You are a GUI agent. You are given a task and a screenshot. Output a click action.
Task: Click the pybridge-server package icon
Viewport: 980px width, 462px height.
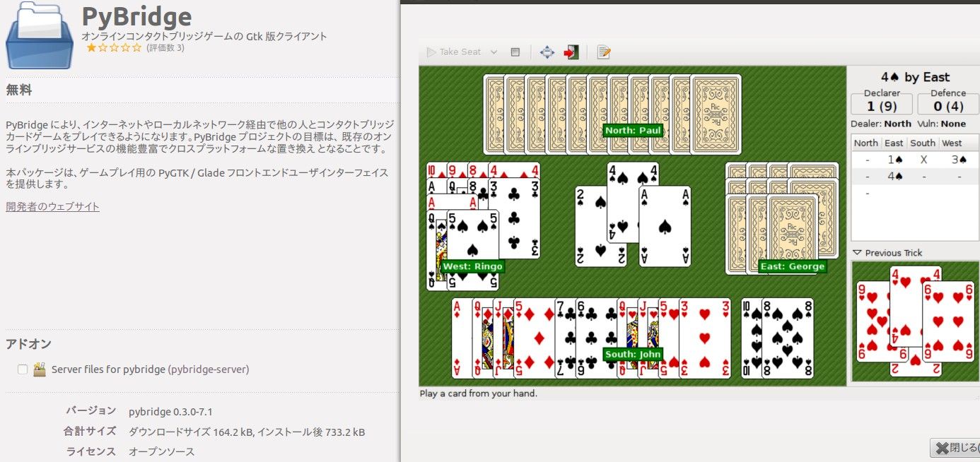[x=40, y=369]
